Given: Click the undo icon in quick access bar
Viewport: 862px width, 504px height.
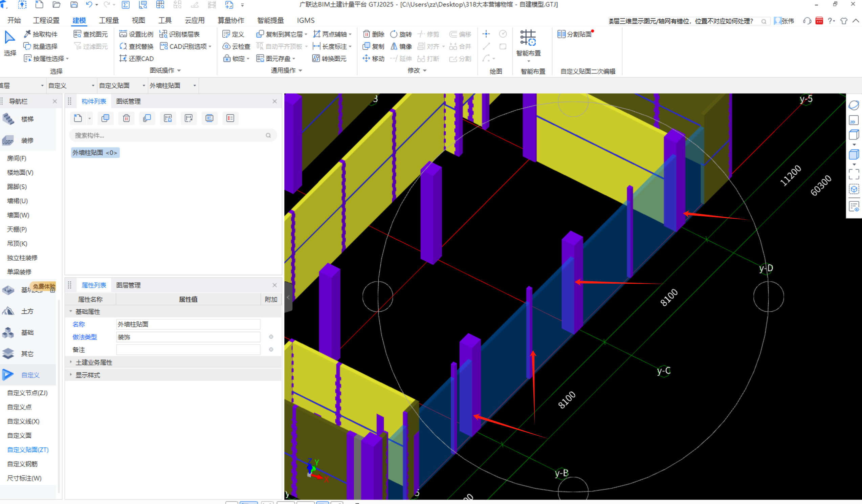Looking at the screenshot, I should click(89, 4).
